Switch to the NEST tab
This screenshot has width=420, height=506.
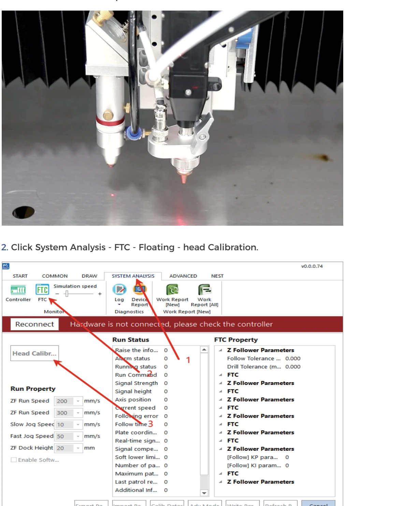(x=217, y=276)
